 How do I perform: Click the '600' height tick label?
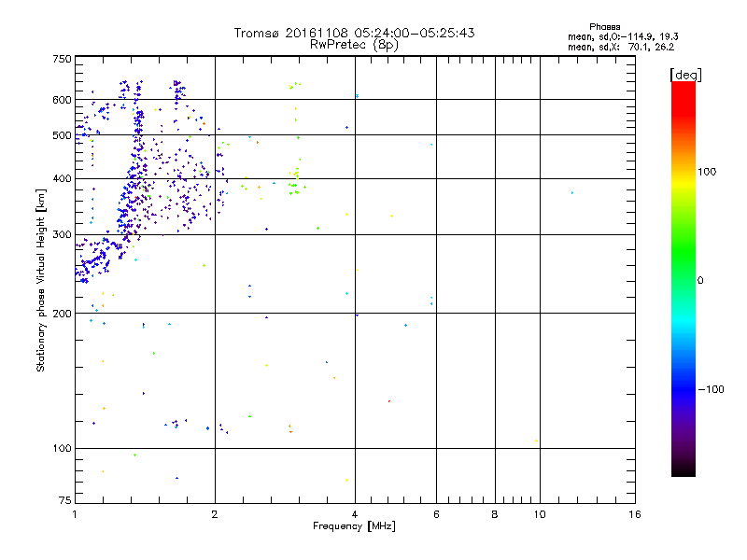[62, 100]
